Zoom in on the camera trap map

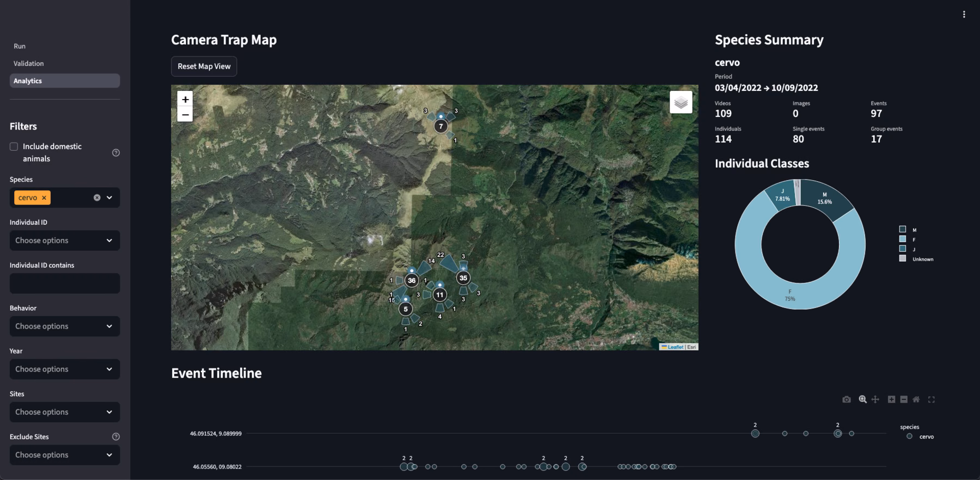(x=185, y=99)
